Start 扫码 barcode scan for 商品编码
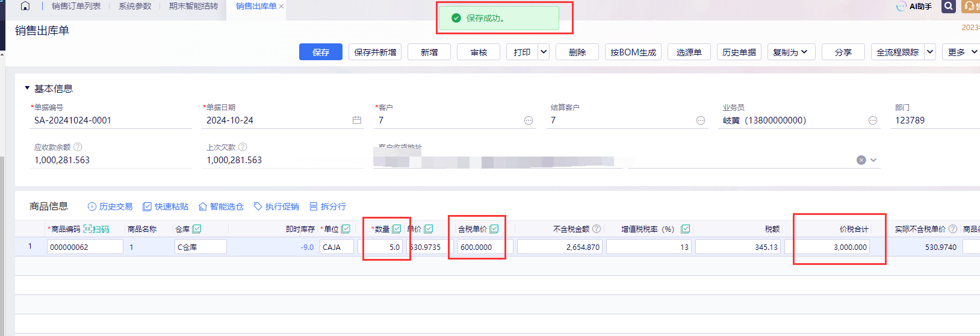The height and width of the screenshot is (336, 980). coord(97,229)
